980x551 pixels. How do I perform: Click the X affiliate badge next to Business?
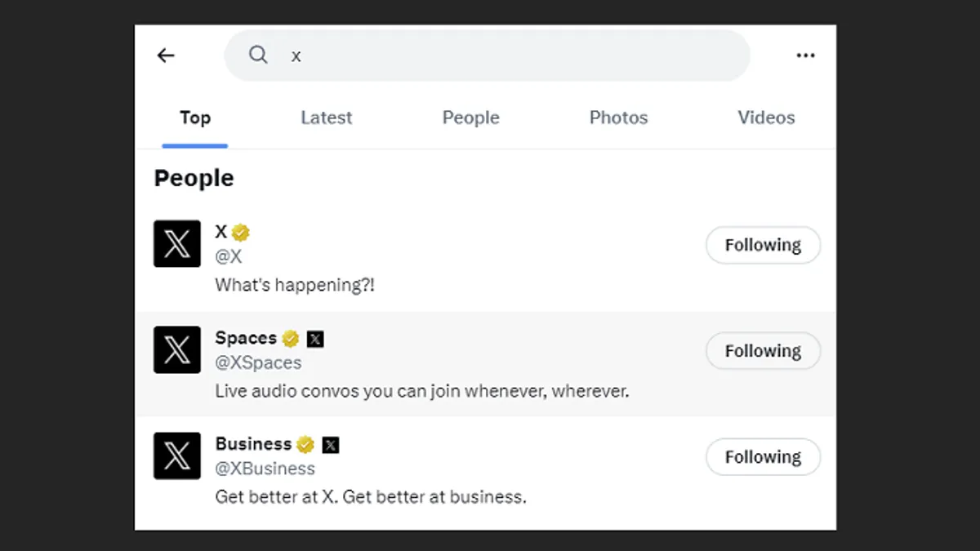point(330,445)
